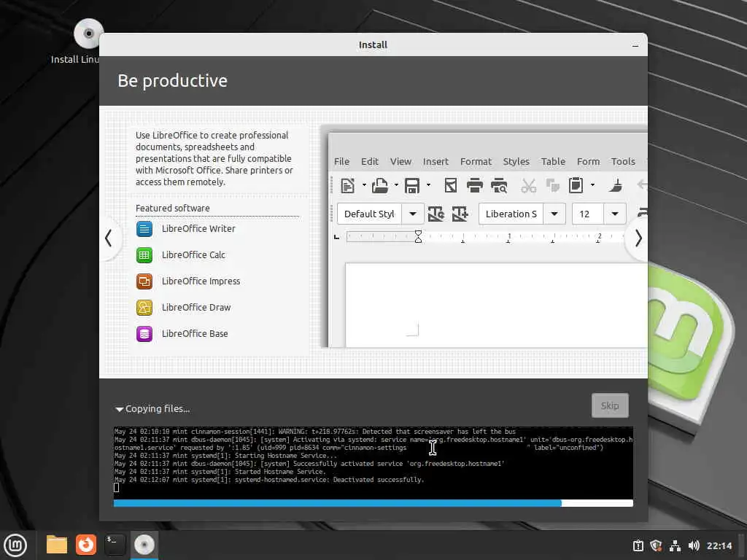The width and height of the screenshot is (747, 560).
Task: Click the New Style from Selection icon
Action: (460, 214)
